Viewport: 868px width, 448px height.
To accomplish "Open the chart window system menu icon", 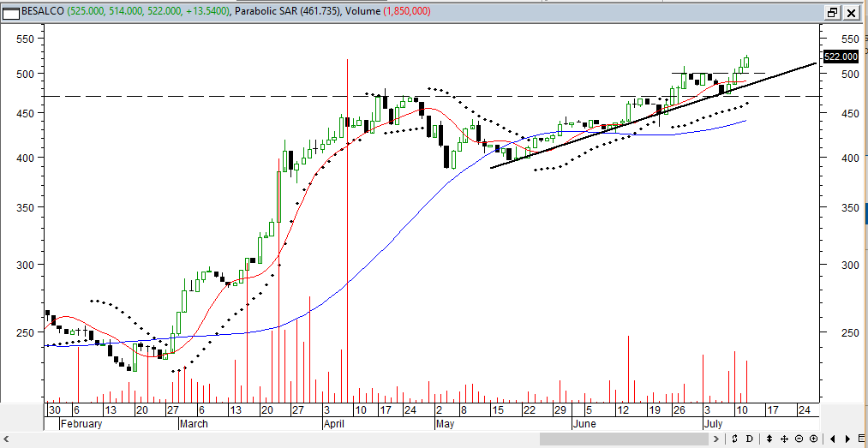I will pos(11,12).
